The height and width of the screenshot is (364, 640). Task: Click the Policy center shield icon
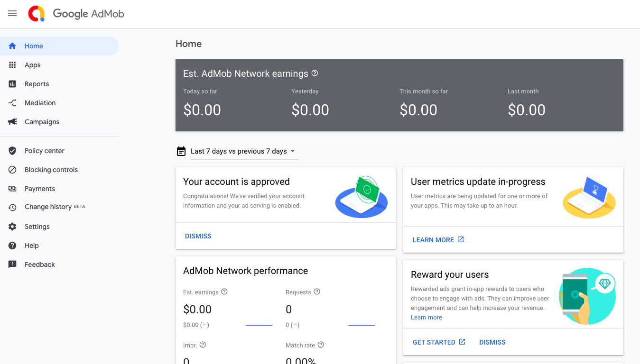tap(12, 151)
